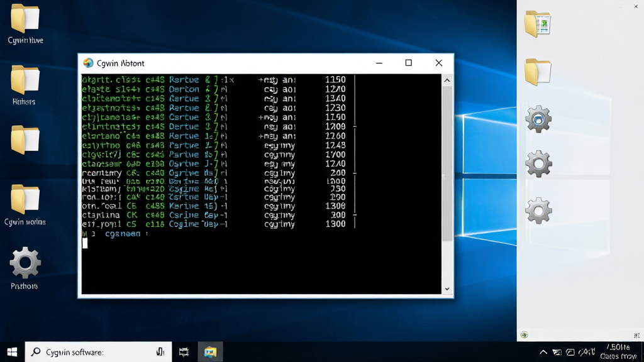The image size is (644, 362).
Task: Click the volume/network tray icon beside the clock
Action: (x=587, y=352)
